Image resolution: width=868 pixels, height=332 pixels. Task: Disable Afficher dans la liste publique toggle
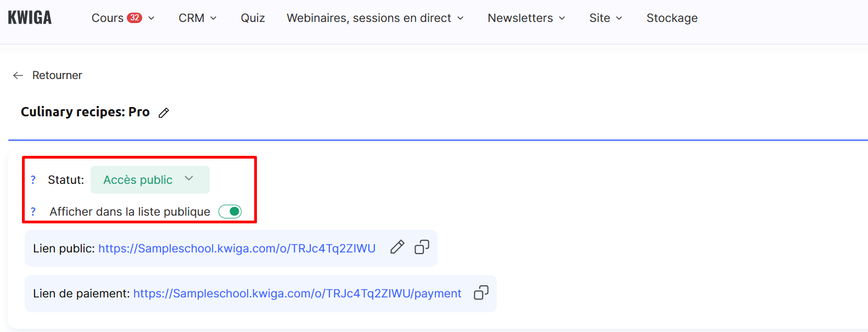230,212
